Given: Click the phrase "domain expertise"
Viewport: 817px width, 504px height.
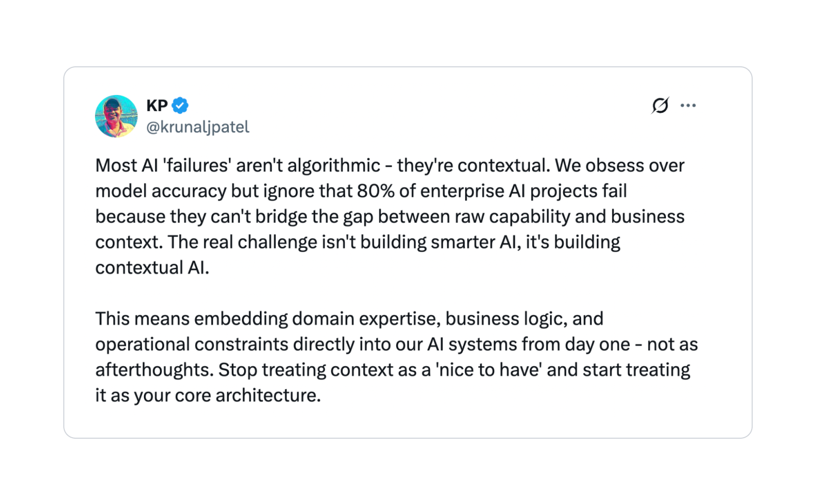Looking at the screenshot, I should 366,319.
